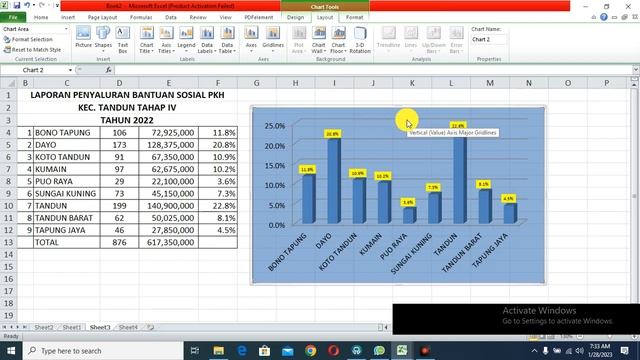This screenshot has height=360, width=640.
Task: Open the Chart Tools Design tab
Action: click(295, 17)
